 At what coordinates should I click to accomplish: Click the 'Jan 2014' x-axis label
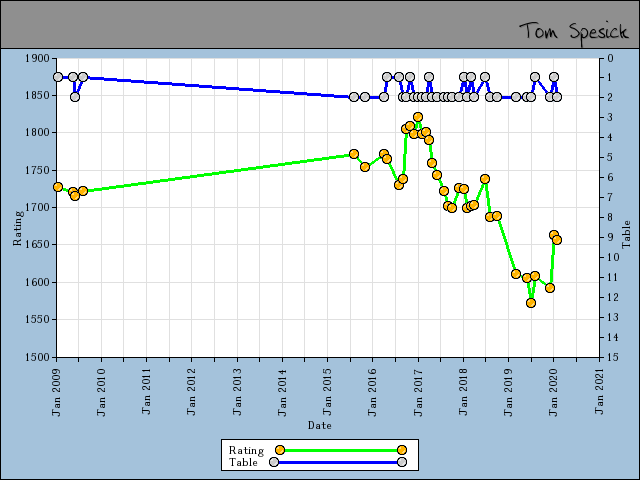(282, 392)
